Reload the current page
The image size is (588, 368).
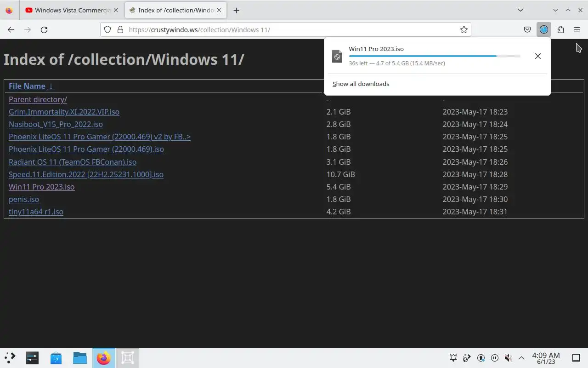44,29
